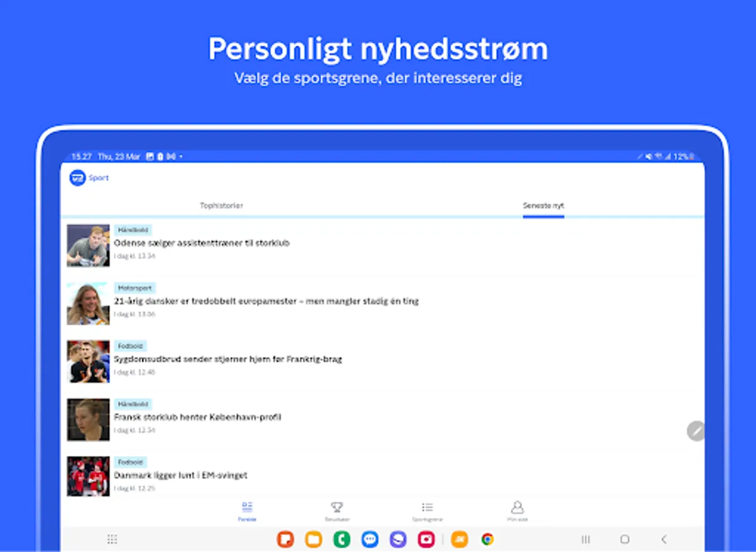Image resolution: width=756 pixels, height=552 pixels.
Task: Open 'Sygdomsudbrud sender stjerner hjem' headline
Action: click(228, 359)
